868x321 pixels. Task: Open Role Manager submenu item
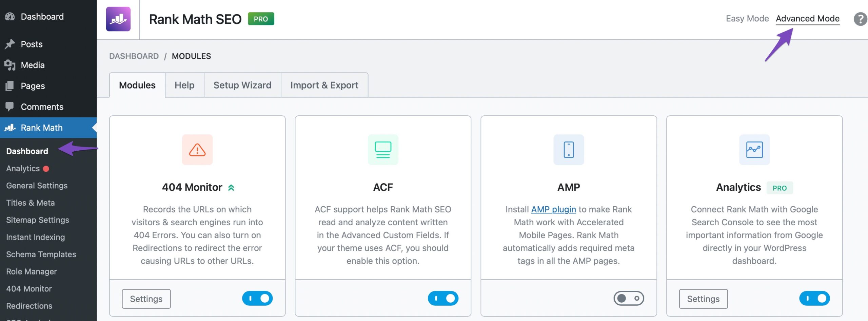tap(32, 271)
